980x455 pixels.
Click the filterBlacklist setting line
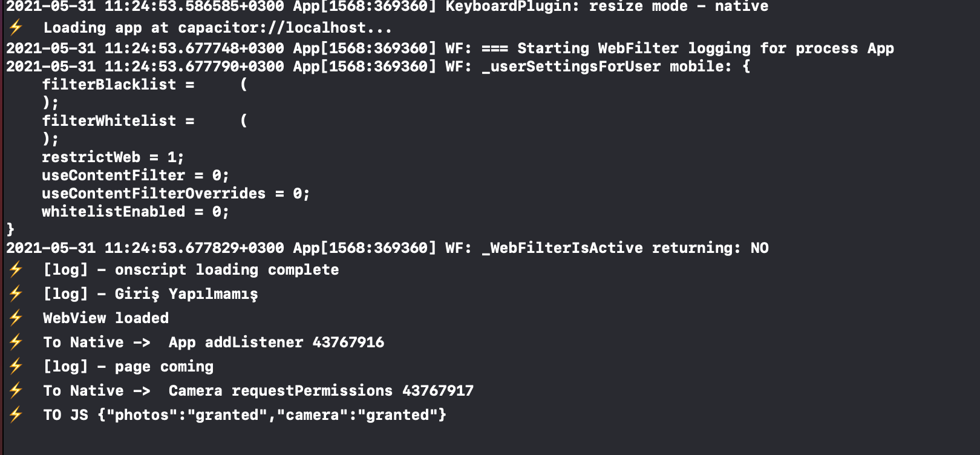click(145, 85)
